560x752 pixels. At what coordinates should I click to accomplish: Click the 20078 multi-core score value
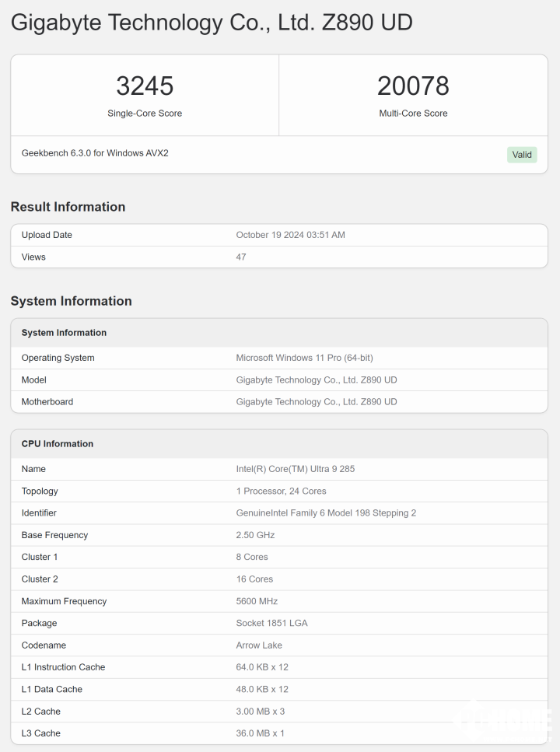coord(413,86)
